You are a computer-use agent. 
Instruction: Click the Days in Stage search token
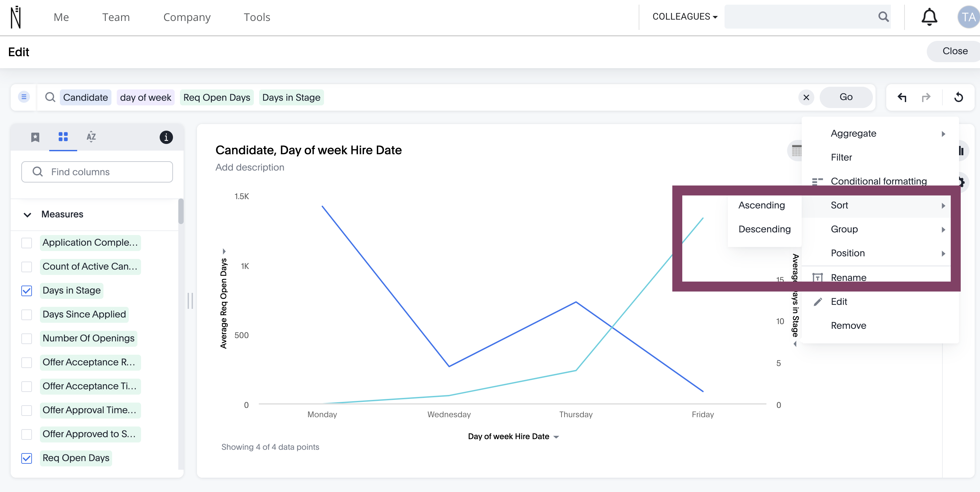point(291,97)
